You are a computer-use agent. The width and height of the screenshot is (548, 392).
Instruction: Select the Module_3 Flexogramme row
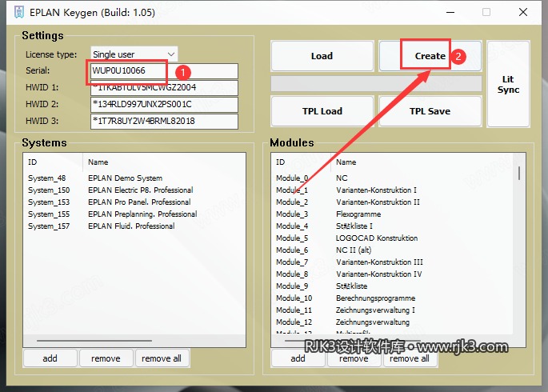(392, 214)
